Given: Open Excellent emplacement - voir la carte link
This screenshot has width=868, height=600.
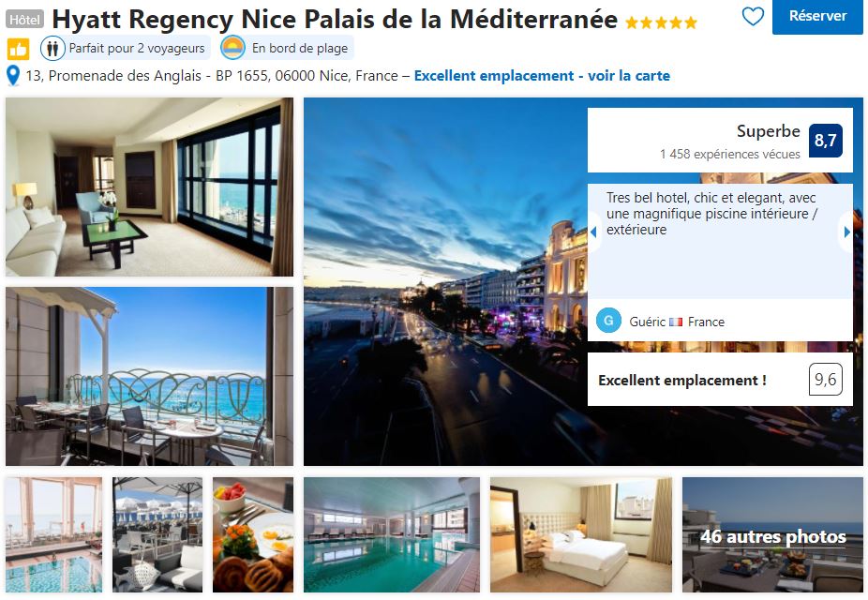Looking at the screenshot, I should pyautogui.click(x=542, y=76).
